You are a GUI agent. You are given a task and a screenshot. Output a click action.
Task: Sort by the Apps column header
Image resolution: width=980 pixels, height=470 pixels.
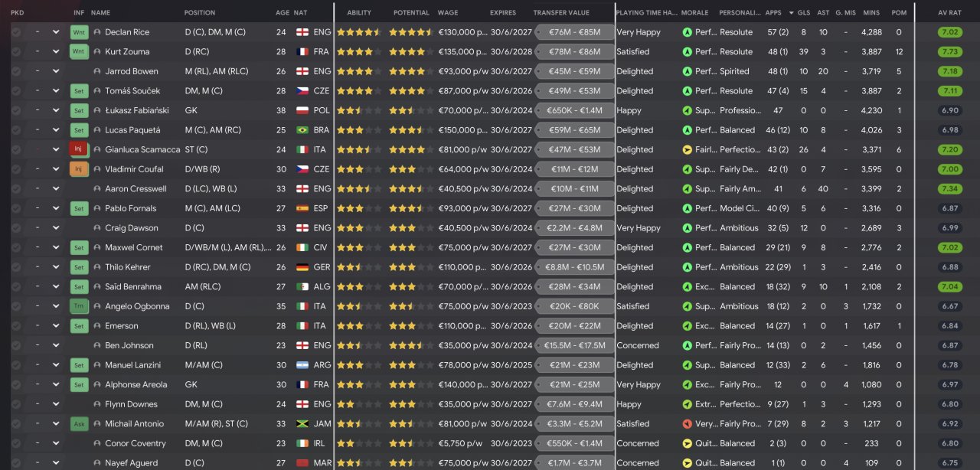click(773, 13)
